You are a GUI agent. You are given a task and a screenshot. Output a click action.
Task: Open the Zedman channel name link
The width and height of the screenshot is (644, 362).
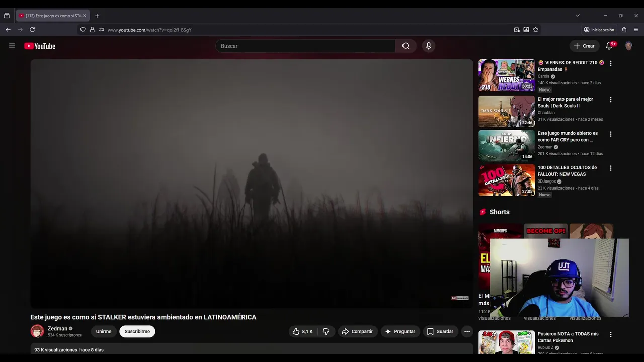pyautogui.click(x=57, y=329)
